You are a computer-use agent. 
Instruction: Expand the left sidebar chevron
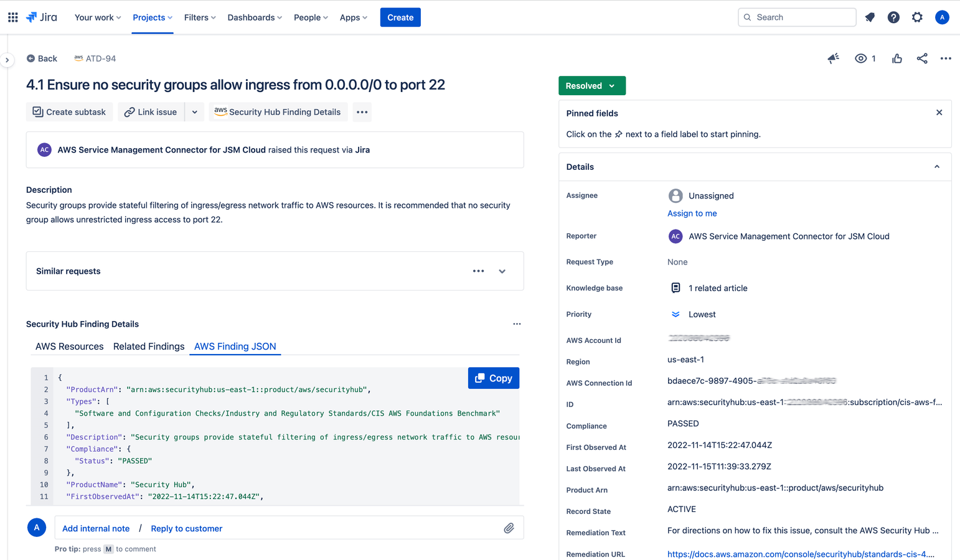(7, 60)
